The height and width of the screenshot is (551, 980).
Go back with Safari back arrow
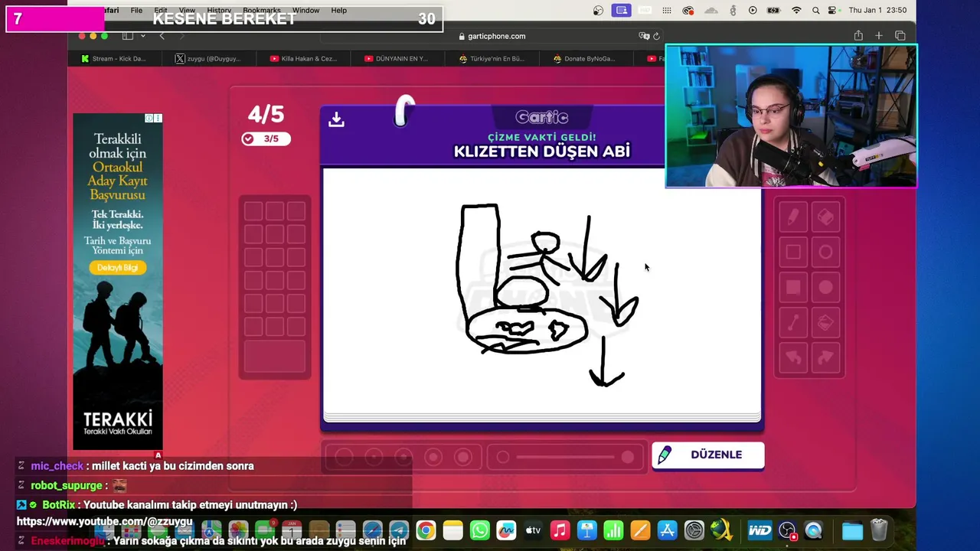point(162,36)
